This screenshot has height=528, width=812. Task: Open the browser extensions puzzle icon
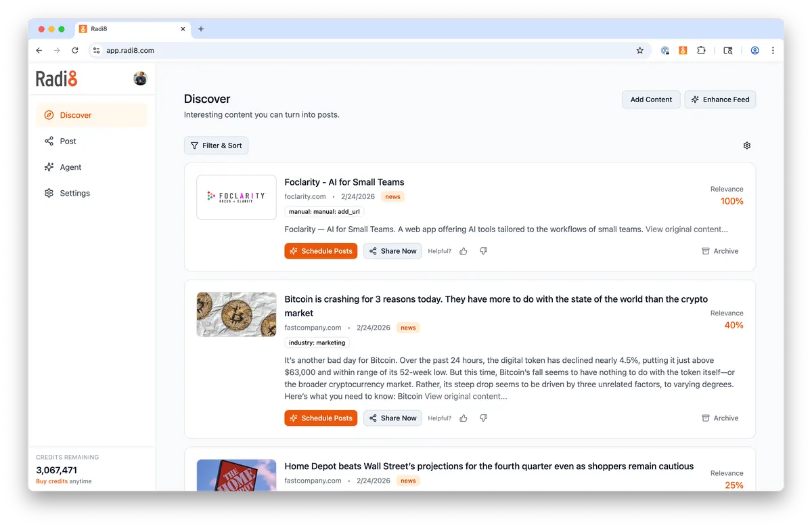tap(701, 51)
